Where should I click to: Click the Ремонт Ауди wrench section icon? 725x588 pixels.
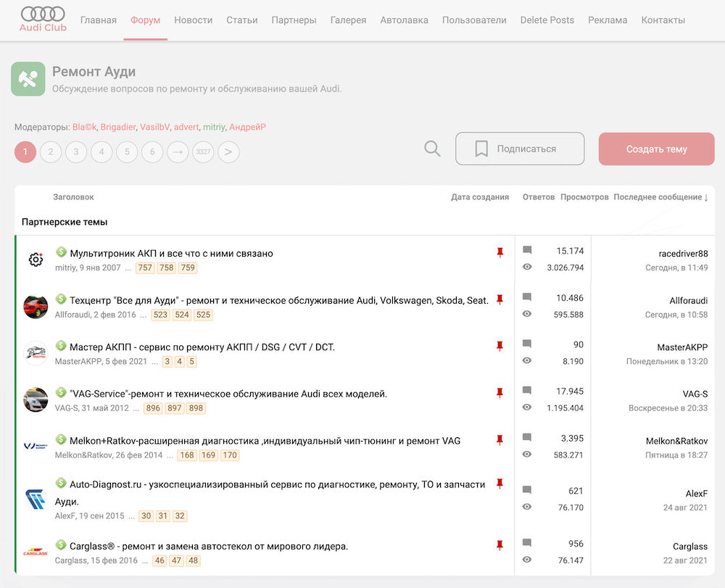tap(28, 79)
